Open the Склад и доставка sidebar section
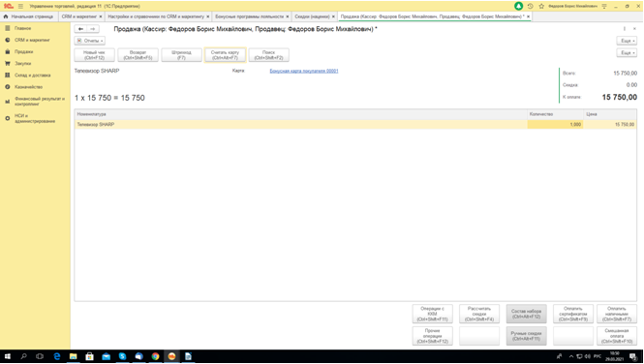The height and width of the screenshot is (364, 644). pos(33,76)
